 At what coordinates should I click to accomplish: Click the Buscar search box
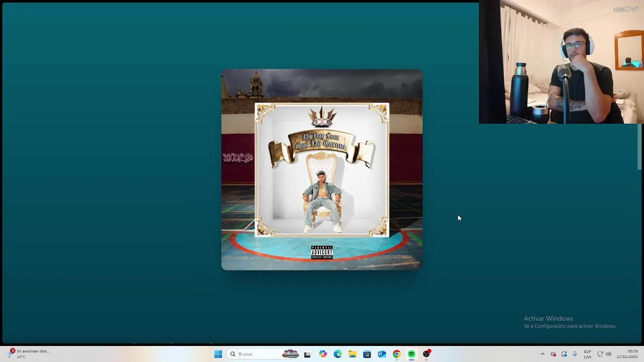click(264, 354)
